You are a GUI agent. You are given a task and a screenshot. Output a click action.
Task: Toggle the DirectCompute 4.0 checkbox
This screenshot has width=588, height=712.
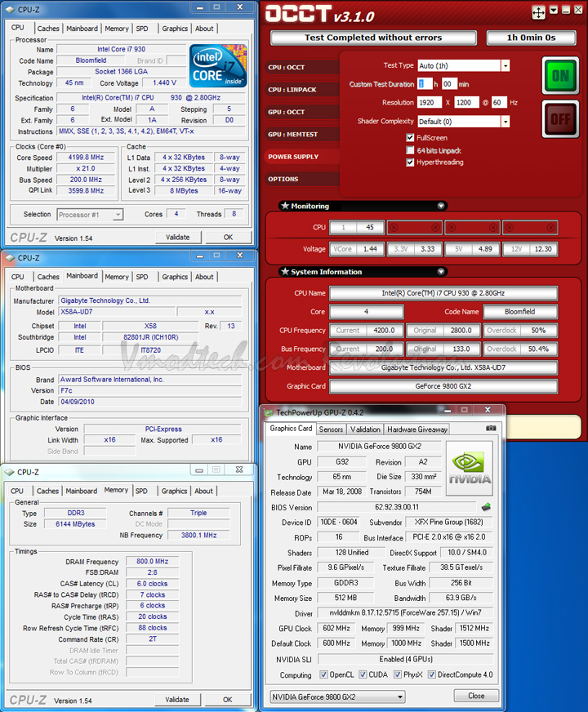432,674
